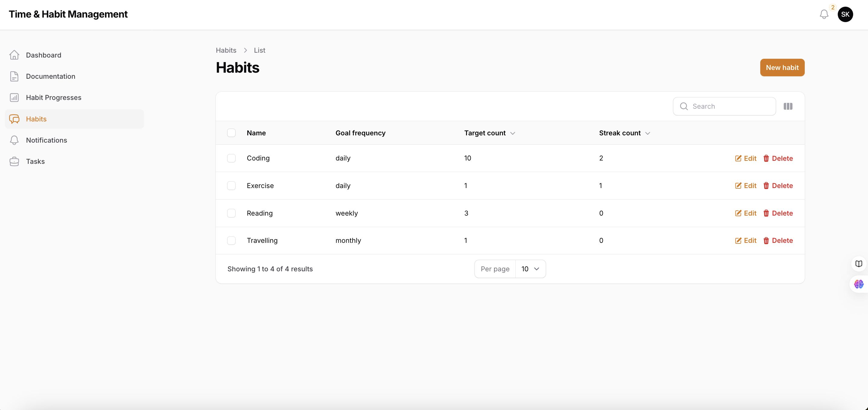This screenshot has width=868, height=410.
Task: Click the notification bell icon in header
Action: point(824,14)
